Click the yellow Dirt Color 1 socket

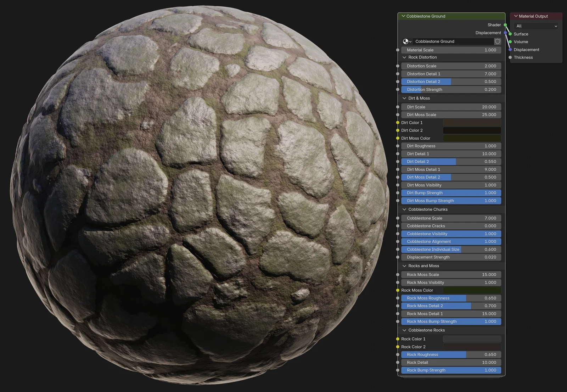[x=397, y=122]
